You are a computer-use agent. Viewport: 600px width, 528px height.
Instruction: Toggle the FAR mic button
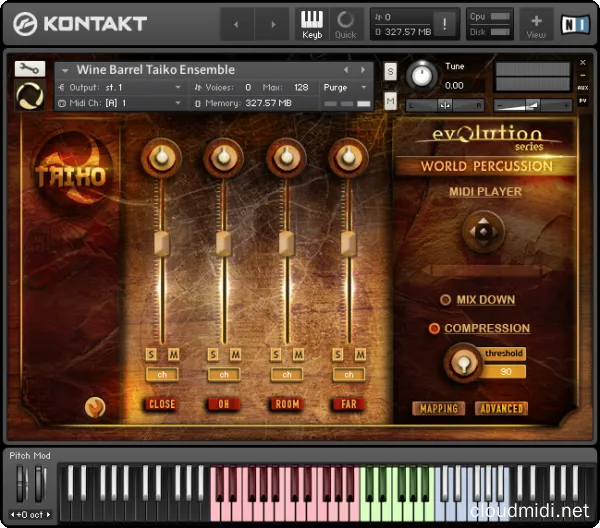[348, 404]
